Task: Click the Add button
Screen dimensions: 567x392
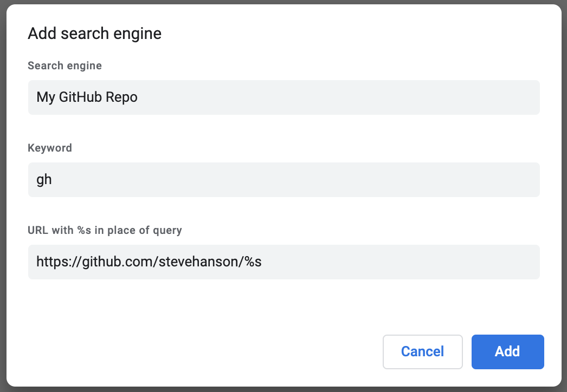Action: pos(507,351)
